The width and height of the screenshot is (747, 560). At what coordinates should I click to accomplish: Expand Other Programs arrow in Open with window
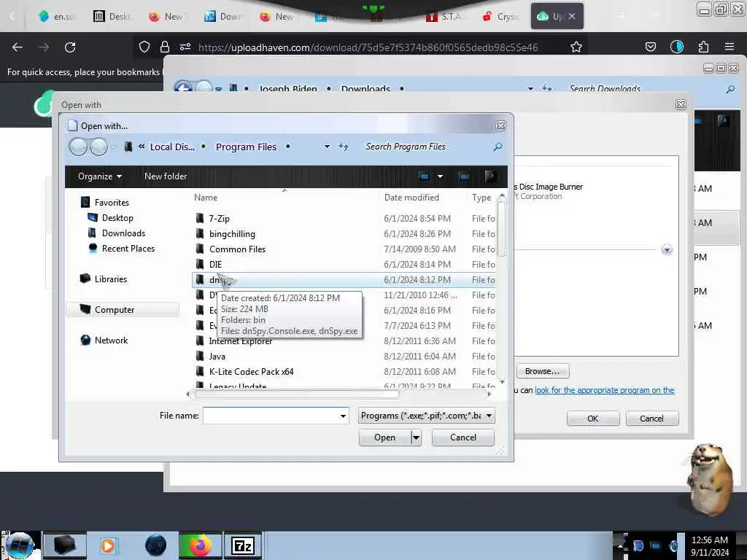click(x=667, y=249)
